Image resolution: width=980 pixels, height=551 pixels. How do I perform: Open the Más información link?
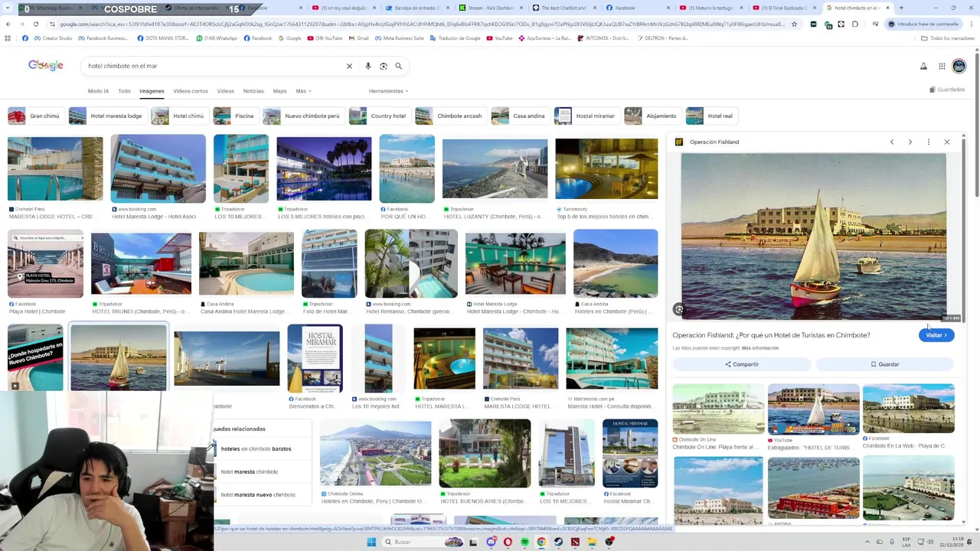click(x=759, y=348)
